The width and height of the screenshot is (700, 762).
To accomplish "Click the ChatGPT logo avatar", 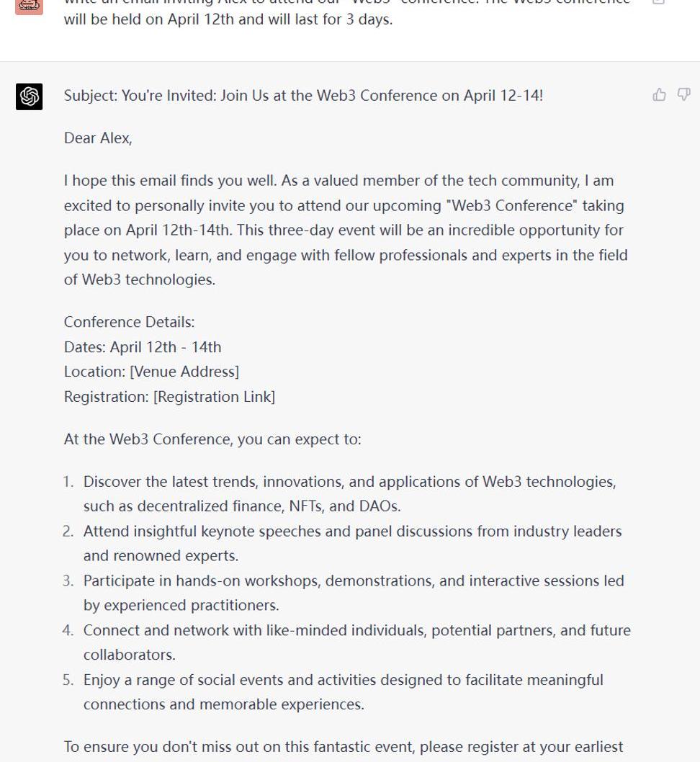I will coord(30,97).
